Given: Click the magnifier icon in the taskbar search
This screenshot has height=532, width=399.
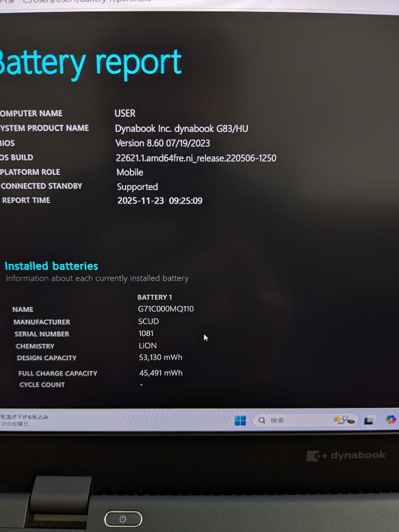Looking at the screenshot, I should pyautogui.click(x=261, y=420).
